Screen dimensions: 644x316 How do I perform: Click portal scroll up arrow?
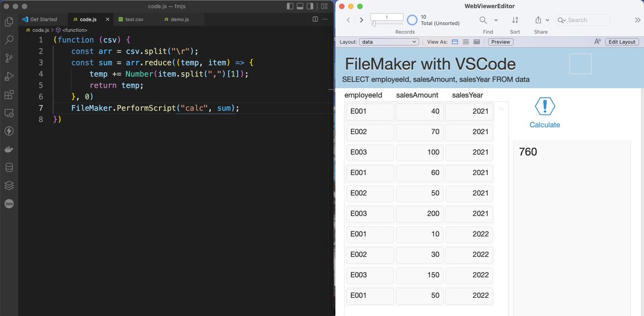(x=501, y=109)
